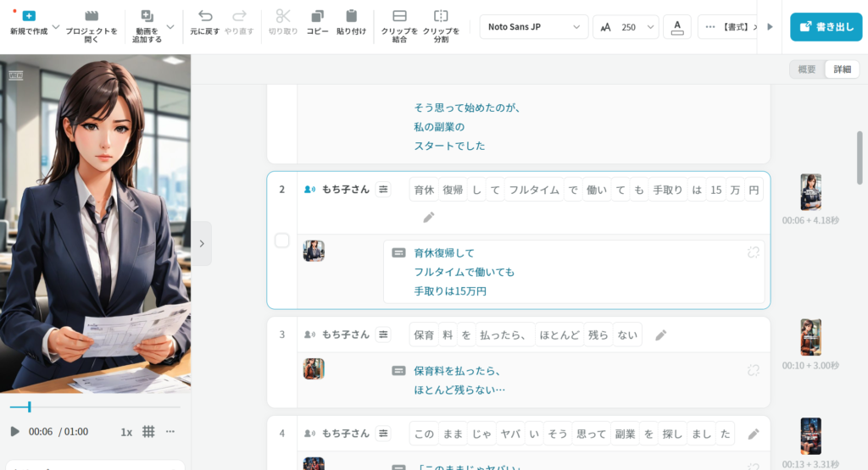Click the 貼り付け paste icon
This screenshot has width=868, height=470.
(x=351, y=16)
